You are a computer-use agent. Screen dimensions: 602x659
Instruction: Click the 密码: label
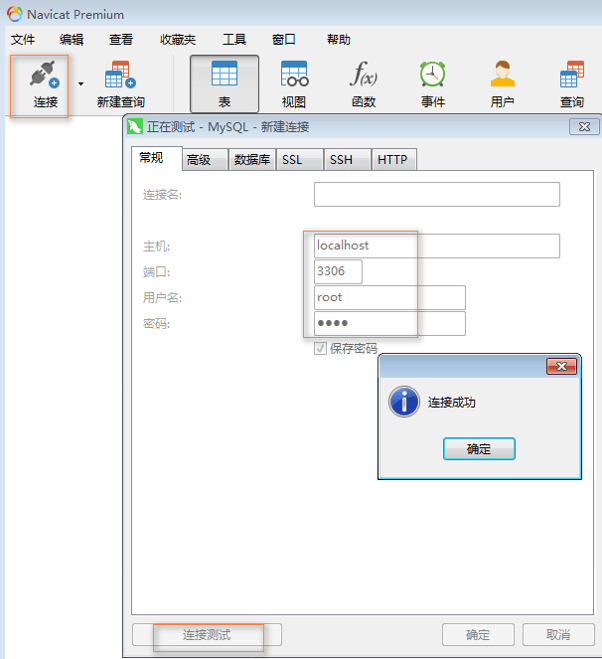pos(156,324)
